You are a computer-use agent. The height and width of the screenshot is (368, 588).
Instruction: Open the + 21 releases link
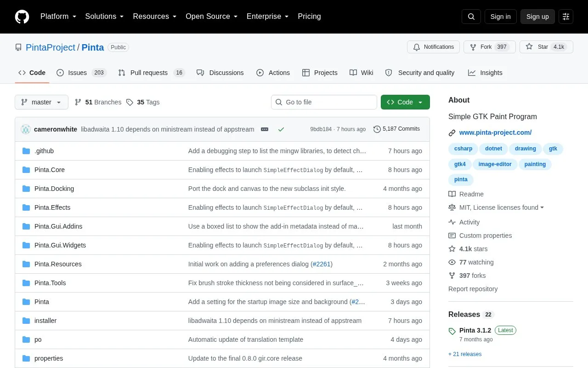pos(465,354)
